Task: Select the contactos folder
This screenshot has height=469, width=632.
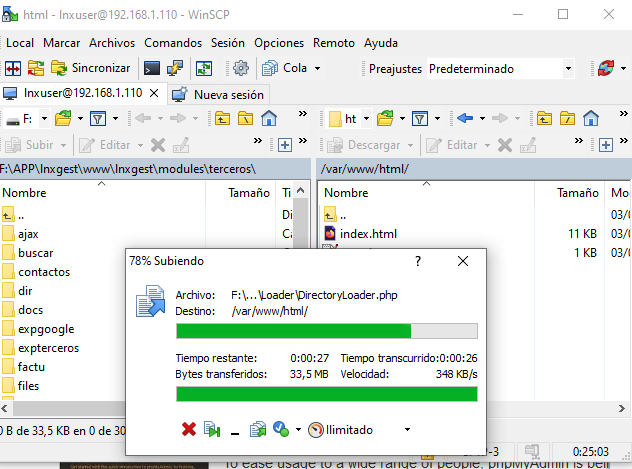Action: pos(44,272)
